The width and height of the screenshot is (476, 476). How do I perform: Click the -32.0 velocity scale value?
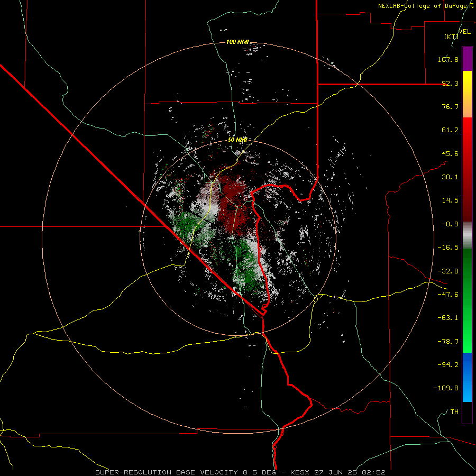[x=448, y=271]
